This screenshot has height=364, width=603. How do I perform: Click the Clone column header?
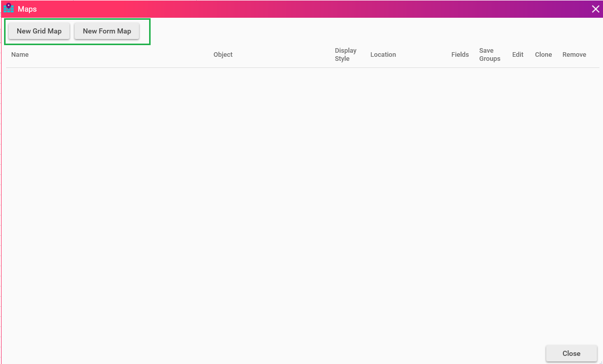(x=543, y=55)
